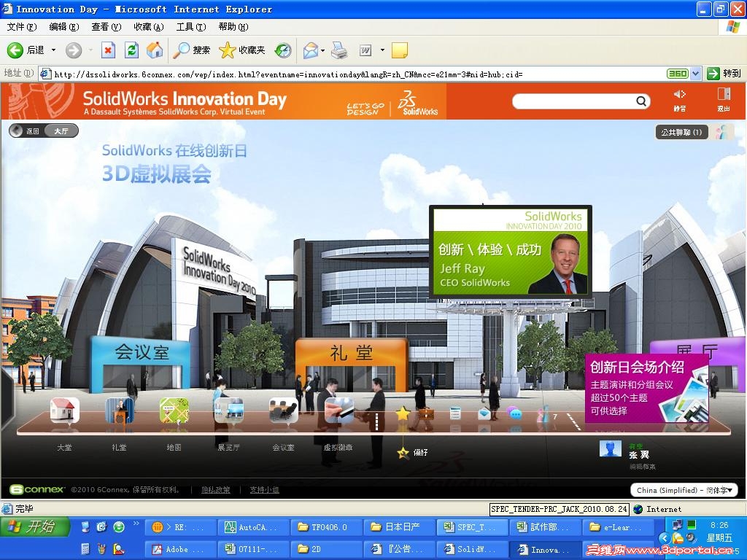Image resolution: width=747 pixels, height=560 pixels.
Task: Open the 会议室 meeting room icon
Action: pos(284,411)
